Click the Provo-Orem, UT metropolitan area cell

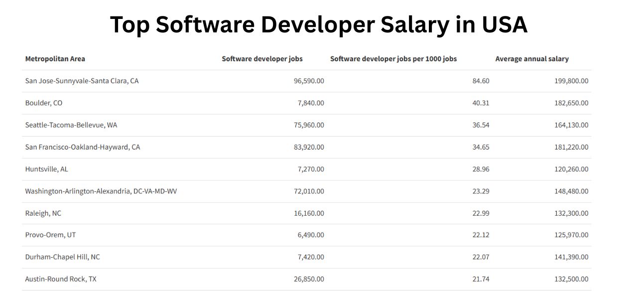[x=50, y=235]
